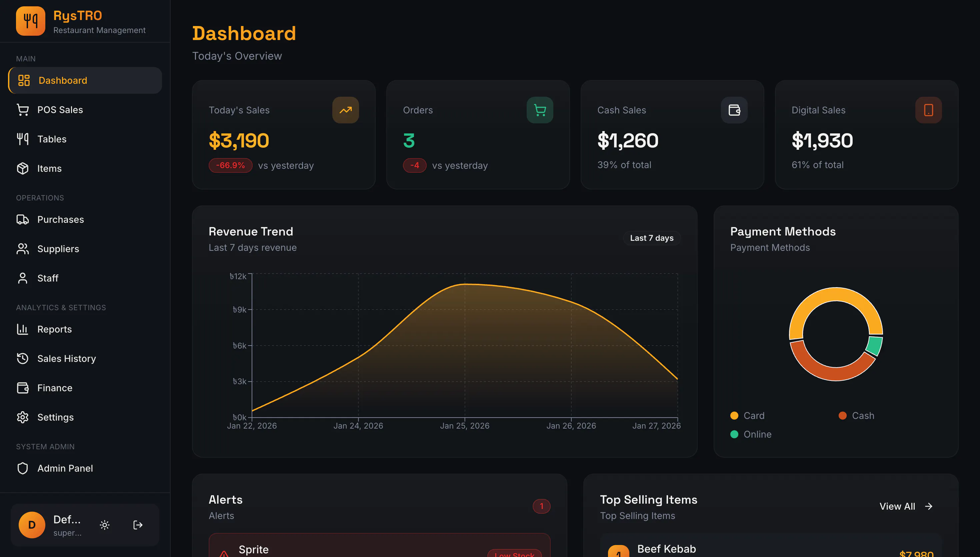Click the Card legend color dot
Image resolution: width=980 pixels, height=557 pixels.
tap(734, 416)
